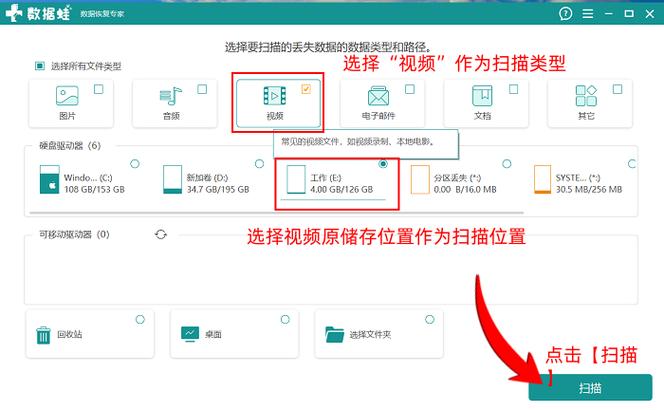The height and width of the screenshot is (410, 664).
Task: Open the hamburger menu in title bar
Action: coord(588,14)
